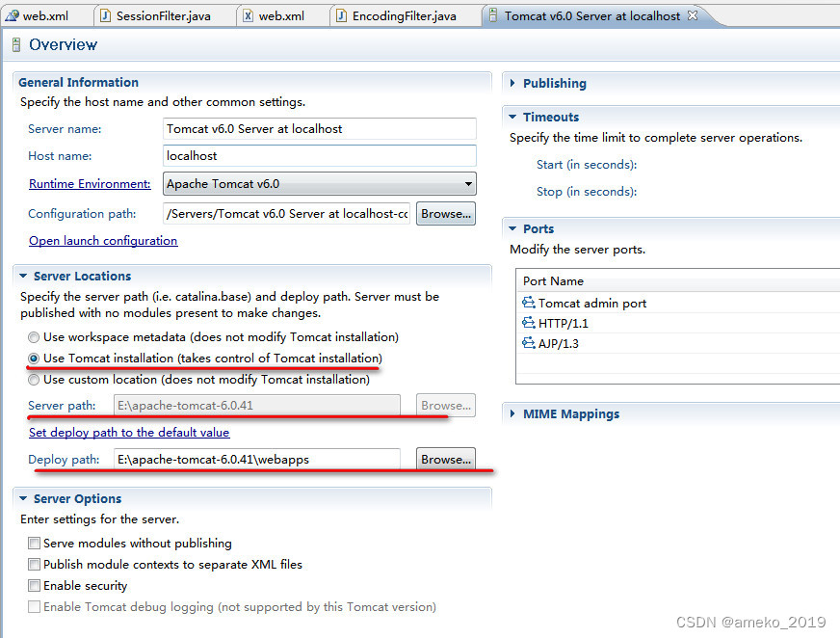840x638 pixels.
Task: Click the disabled Server path field
Action: pyautogui.click(x=256, y=406)
